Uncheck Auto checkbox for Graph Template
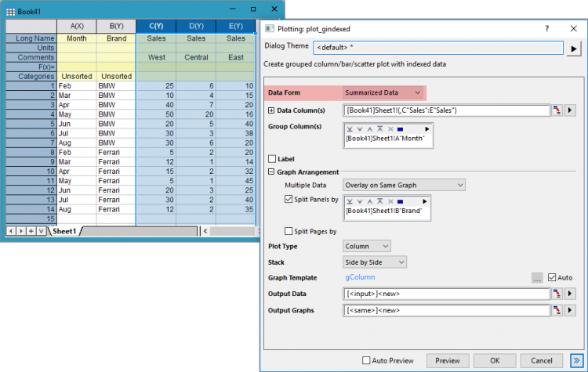This screenshot has width=588, height=372. (552, 277)
